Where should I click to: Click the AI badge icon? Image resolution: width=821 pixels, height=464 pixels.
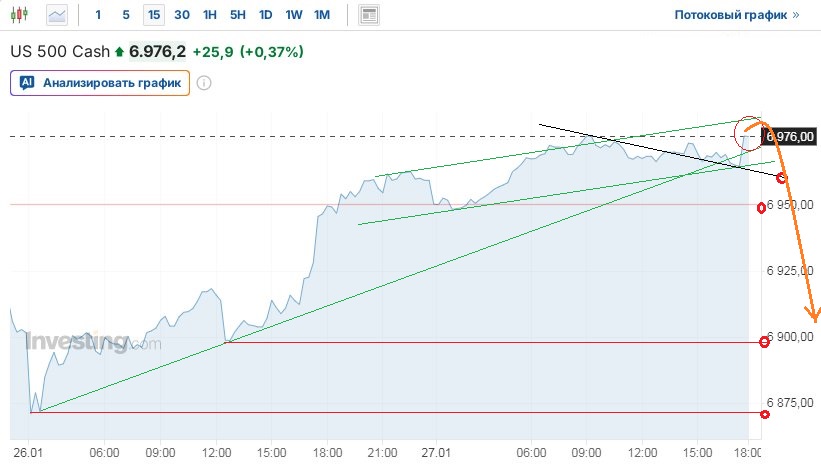tap(27, 83)
